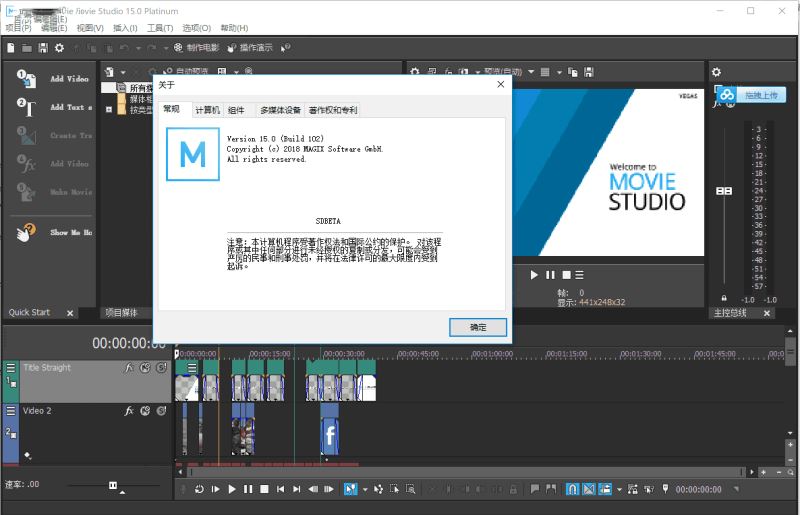Open the master bus settings gear

click(716, 72)
